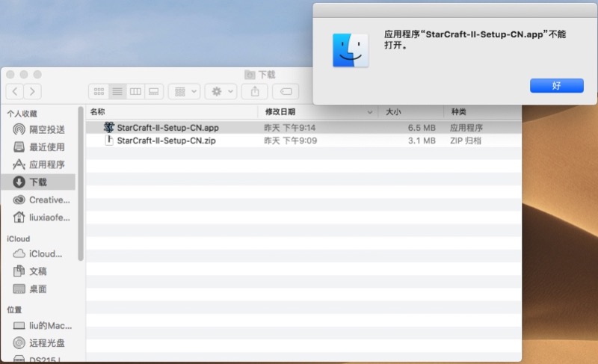Click the 昨天 下午9:09 date cell

click(291, 141)
